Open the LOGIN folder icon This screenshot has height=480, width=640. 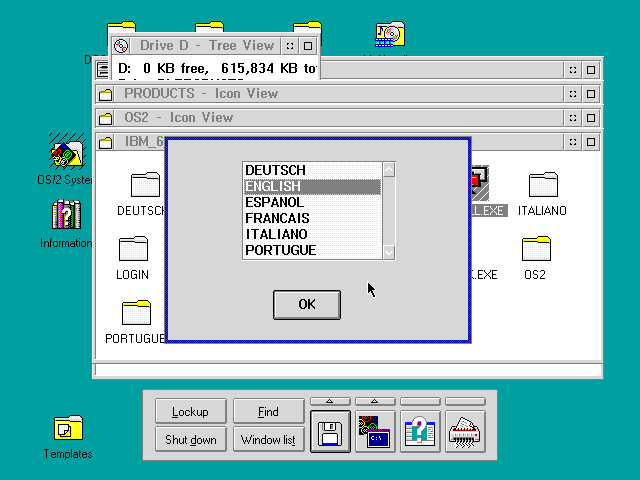click(x=133, y=249)
